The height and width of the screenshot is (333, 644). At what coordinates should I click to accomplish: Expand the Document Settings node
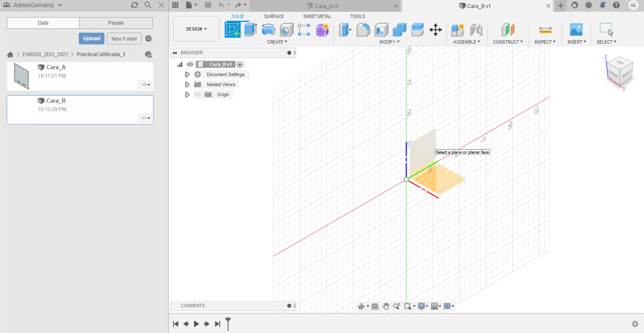tap(187, 74)
